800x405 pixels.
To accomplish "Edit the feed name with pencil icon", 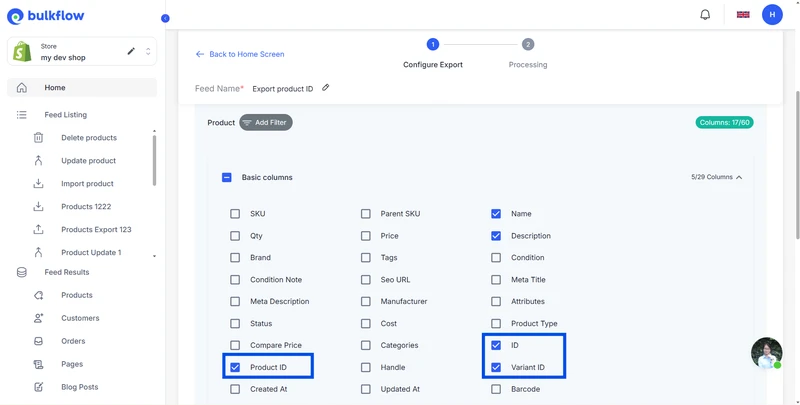I will (x=326, y=88).
